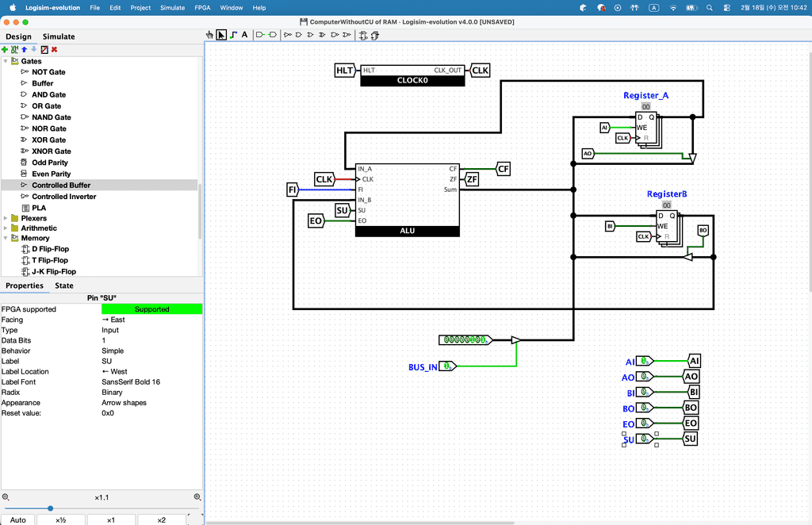The image size is (812, 525).
Task: Select the Poke (hand) tool
Action: coord(210,35)
